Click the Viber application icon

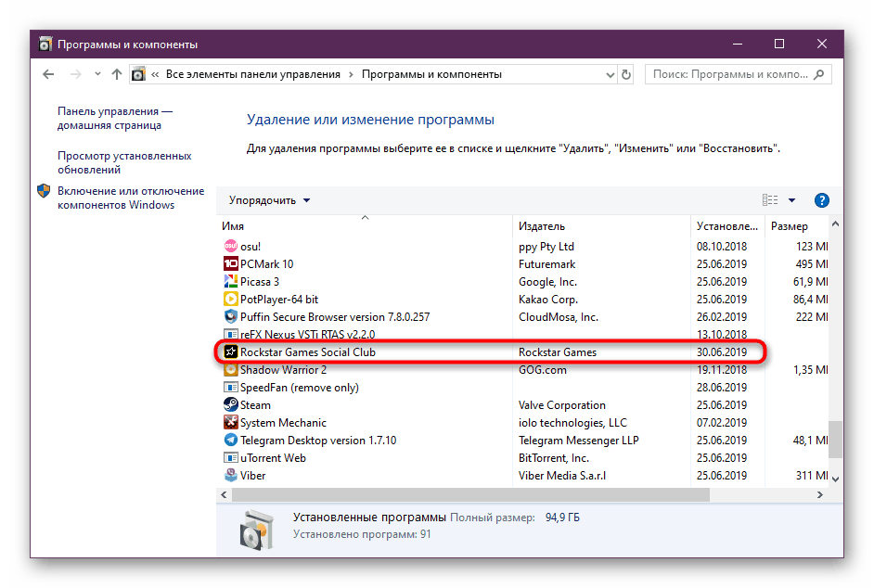click(x=231, y=475)
